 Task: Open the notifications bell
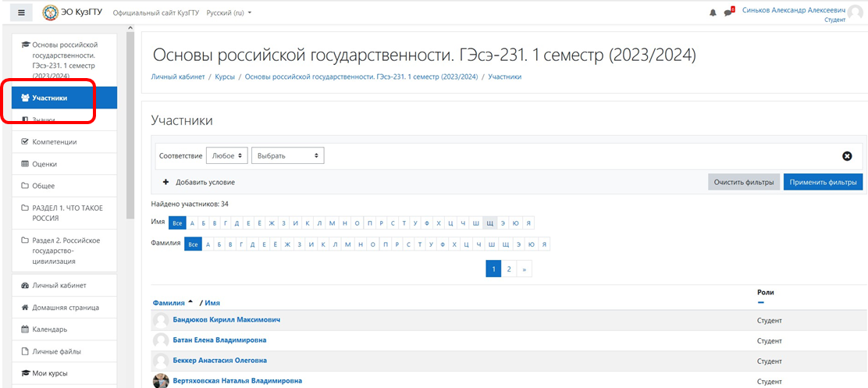[x=713, y=12]
